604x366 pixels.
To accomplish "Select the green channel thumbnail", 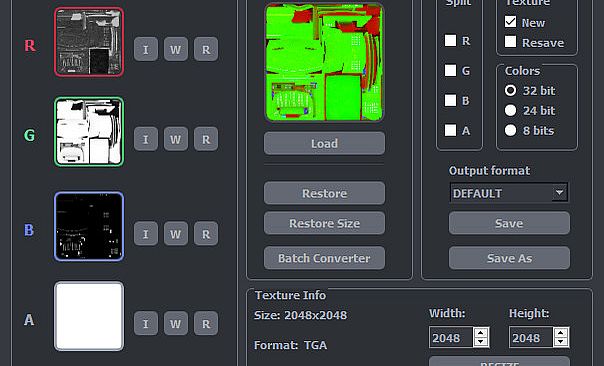I will [89, 131].
